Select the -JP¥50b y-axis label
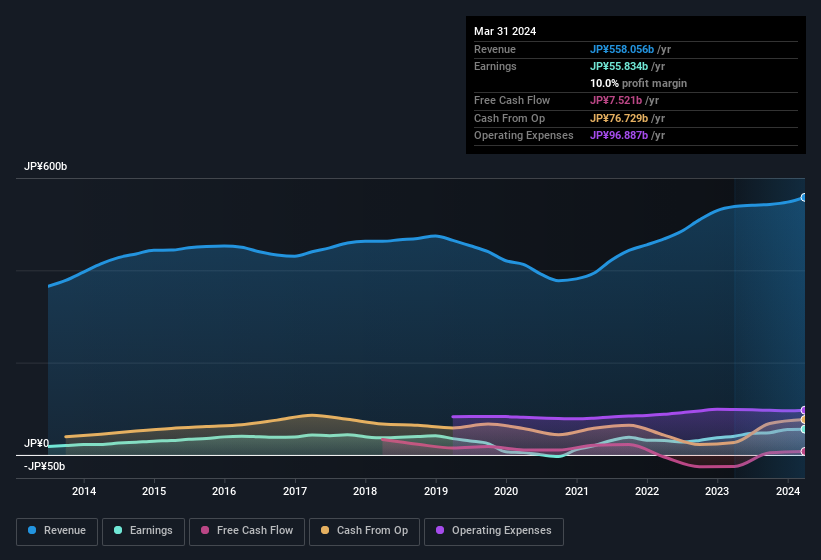 coord(44,466)
